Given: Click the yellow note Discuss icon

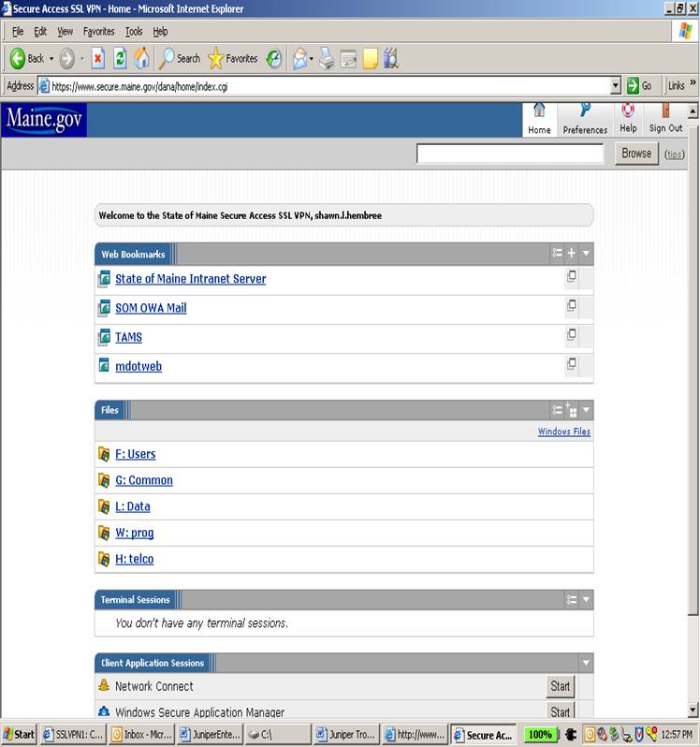Looking at the screenshot, I should coord(370,59).
